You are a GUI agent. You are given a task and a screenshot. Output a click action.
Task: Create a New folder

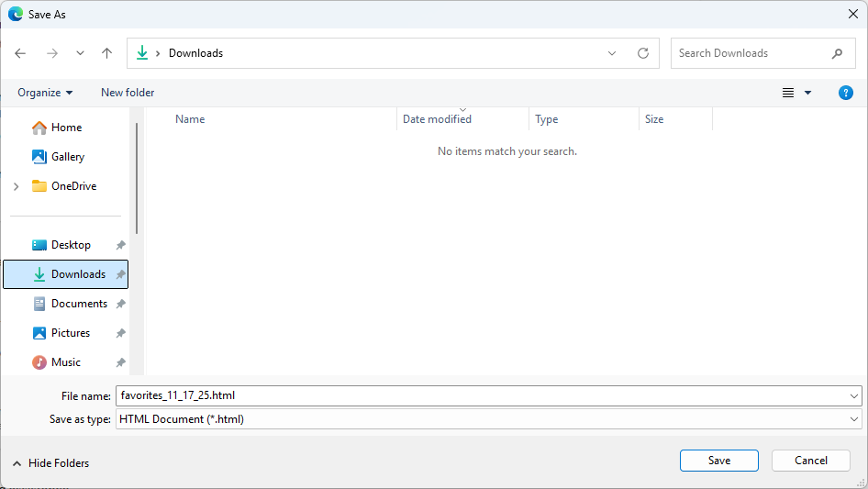(128, 93)
